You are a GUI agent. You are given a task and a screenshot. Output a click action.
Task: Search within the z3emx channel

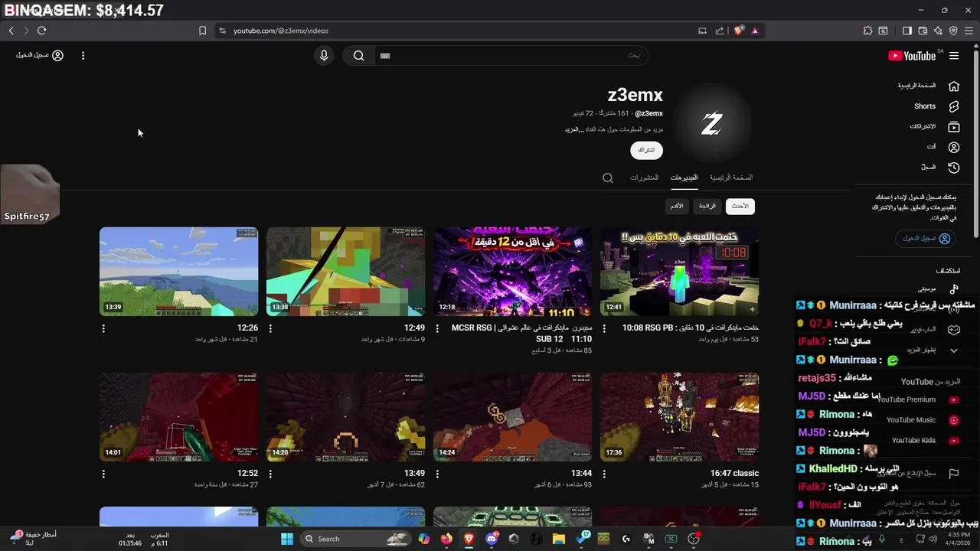608,178
